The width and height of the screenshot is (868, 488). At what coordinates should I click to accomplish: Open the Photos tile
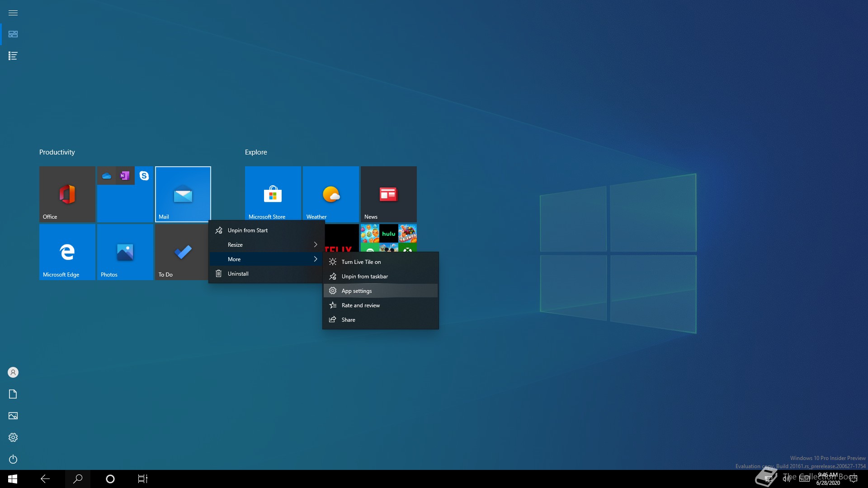125,252
